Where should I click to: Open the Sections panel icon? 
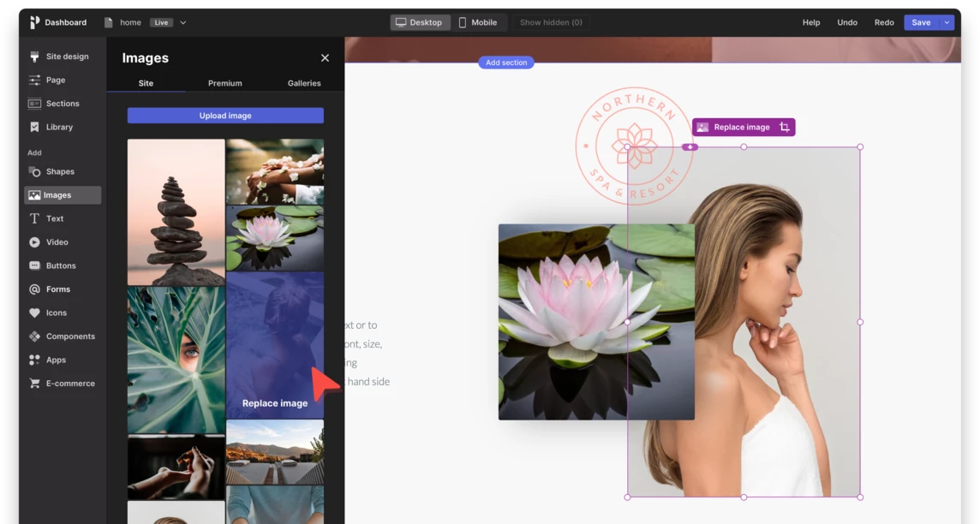pos(34,104)
